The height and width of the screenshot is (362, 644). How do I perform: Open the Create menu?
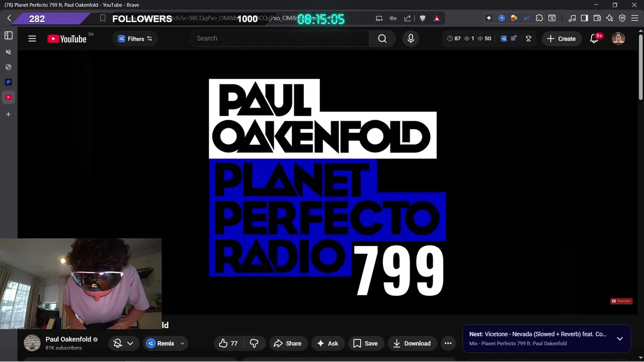tap(561, 39)
